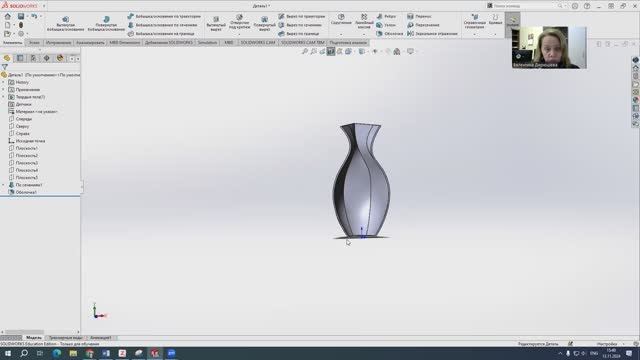The height and width of the screenshot is (360, 640).
Task: Switch to FeatureManager design tree tab
Action: point(7,58)
